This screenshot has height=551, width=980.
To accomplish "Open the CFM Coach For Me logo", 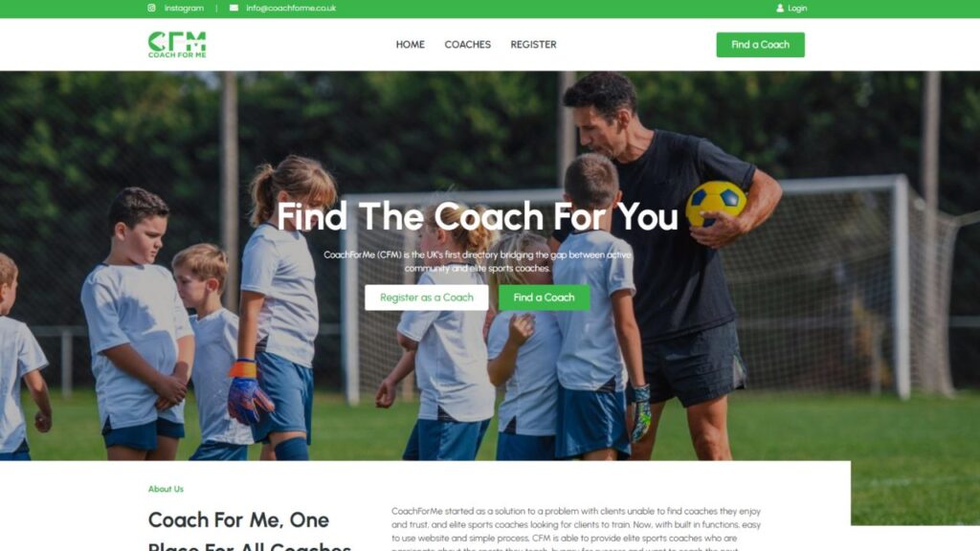I will coord(177,44).
